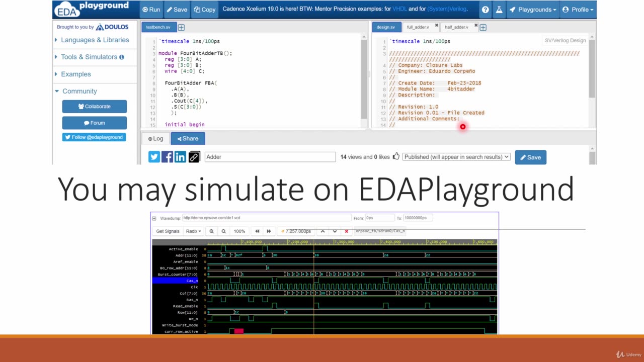This screenshot has width=644, height=362.
Task: Add a new testbench file tab
Action: [x=181, y=28]
